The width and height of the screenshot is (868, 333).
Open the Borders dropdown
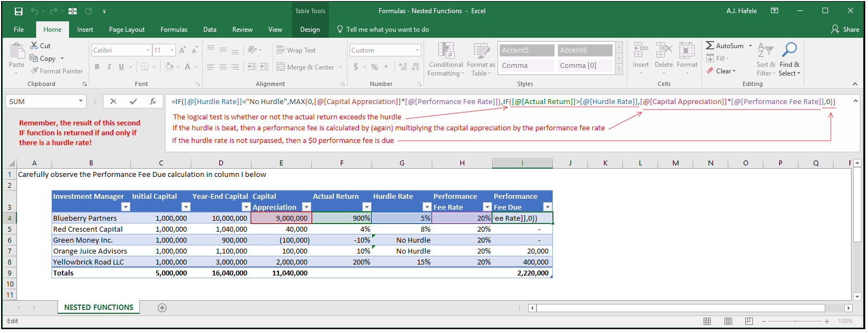[x=154, y=67]
